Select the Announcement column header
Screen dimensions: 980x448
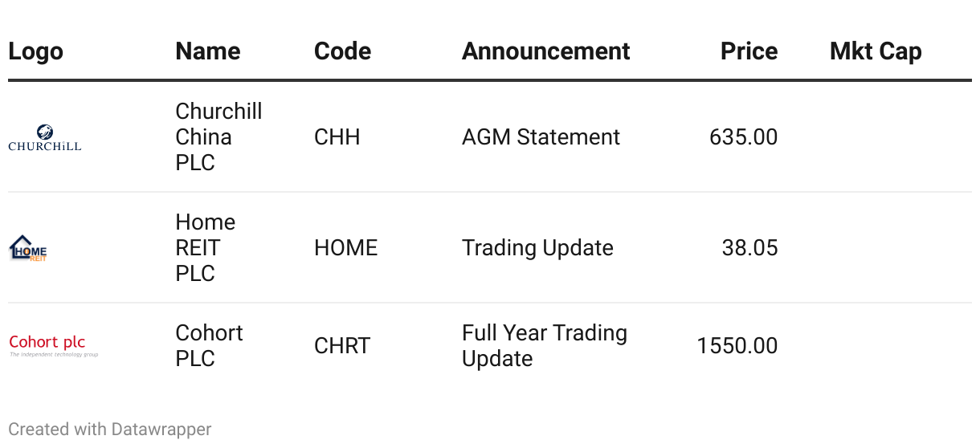point(545,51)
